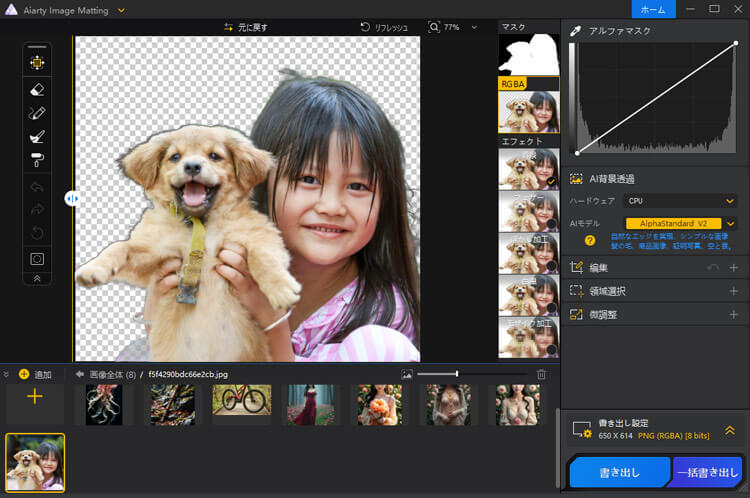Select the woman with orange bouquet thumbnail
Screen dimensions: 750x498
[380, 405]
